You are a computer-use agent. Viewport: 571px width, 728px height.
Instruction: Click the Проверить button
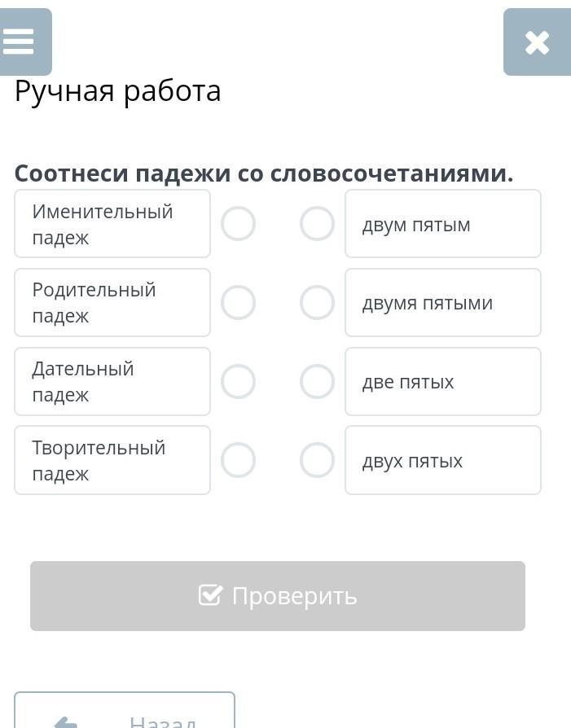tap(278, 596)
